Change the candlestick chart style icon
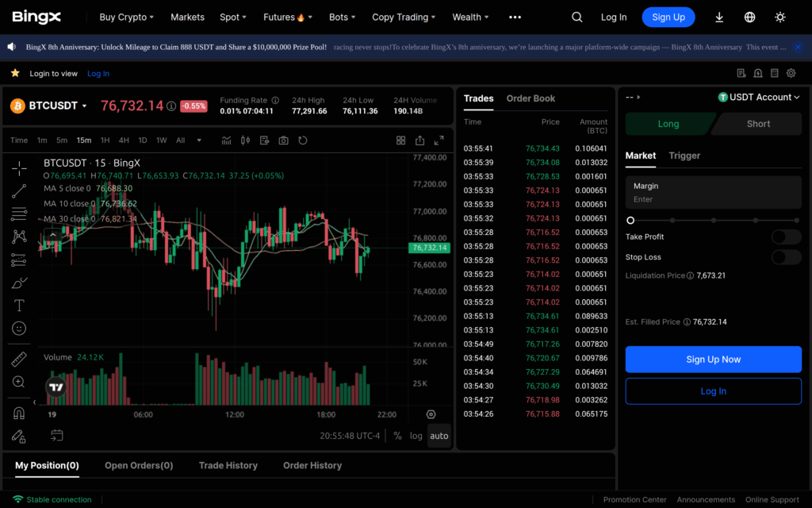 click(x=246, y=140)
